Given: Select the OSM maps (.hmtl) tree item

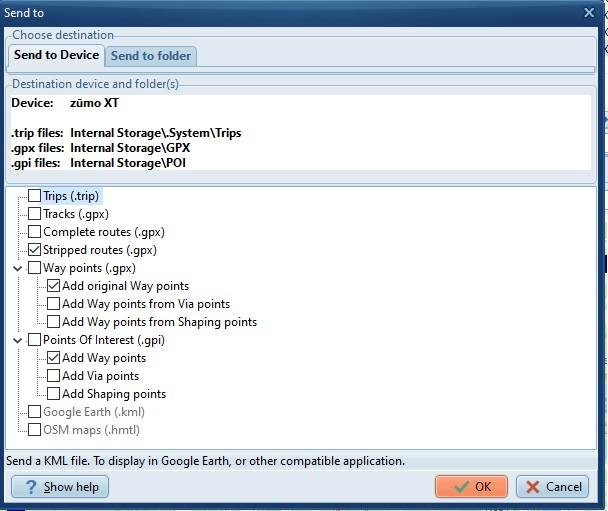Looking at the screenshot, I should pos(91,430).
